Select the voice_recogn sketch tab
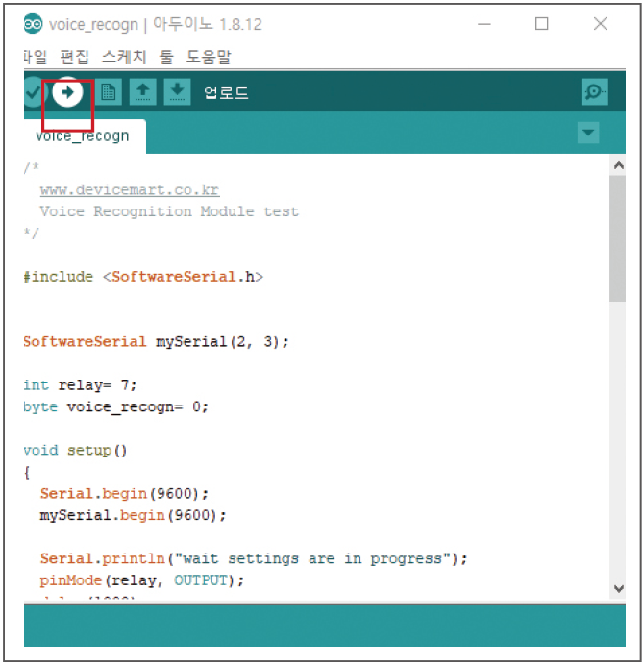The image size is (644, 665). 85,136
